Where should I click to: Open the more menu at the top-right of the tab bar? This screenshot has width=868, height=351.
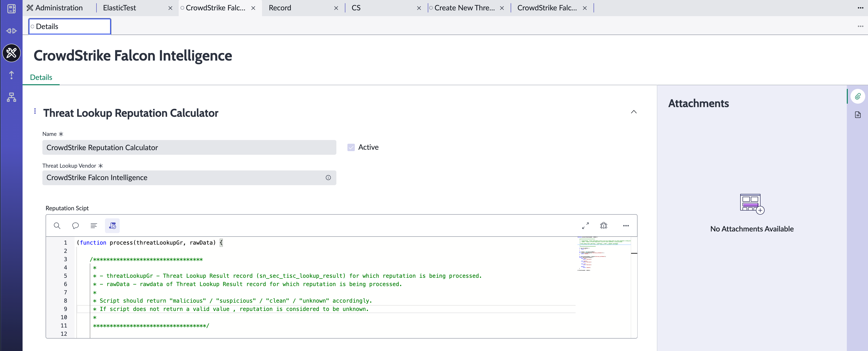[860, 8]
